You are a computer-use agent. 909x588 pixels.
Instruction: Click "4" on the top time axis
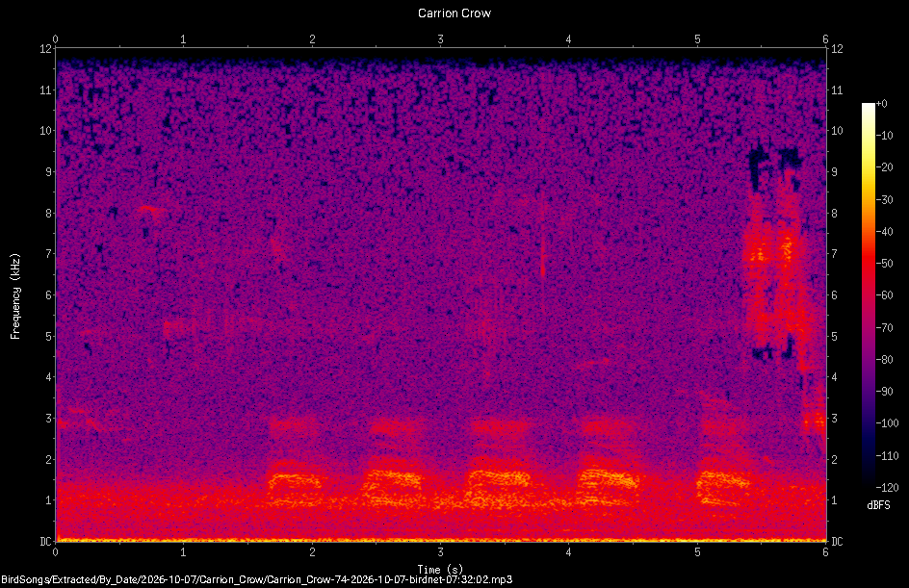(569, 39)
